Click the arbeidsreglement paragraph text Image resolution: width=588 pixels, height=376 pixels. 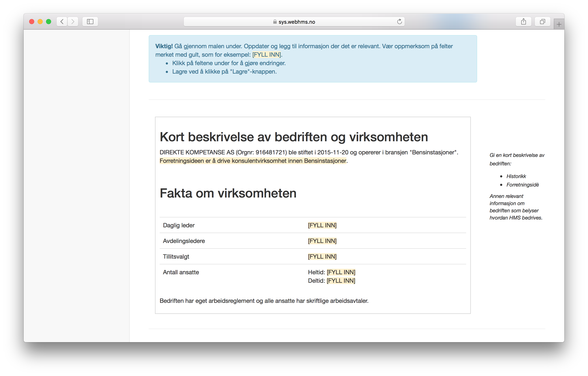pos(264,301)
